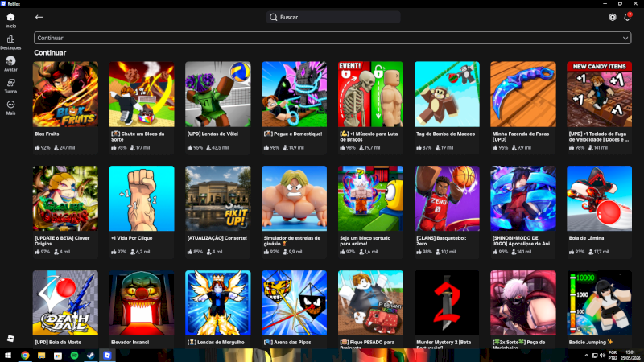Open +1 Vida Por Clique thumbnail
The height and width of the screenshot is (362, 644).
pos(142,198)
